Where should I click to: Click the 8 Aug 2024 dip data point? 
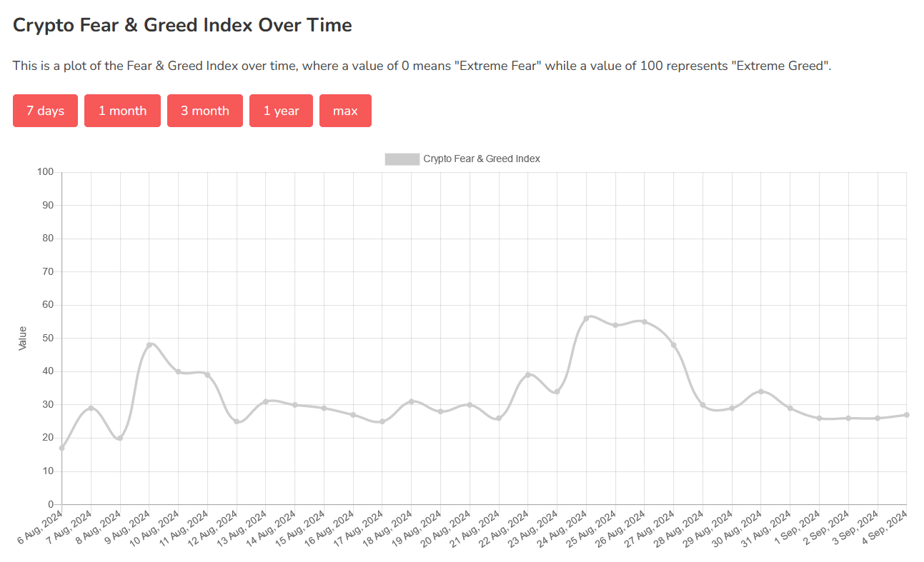click(120, 438)
